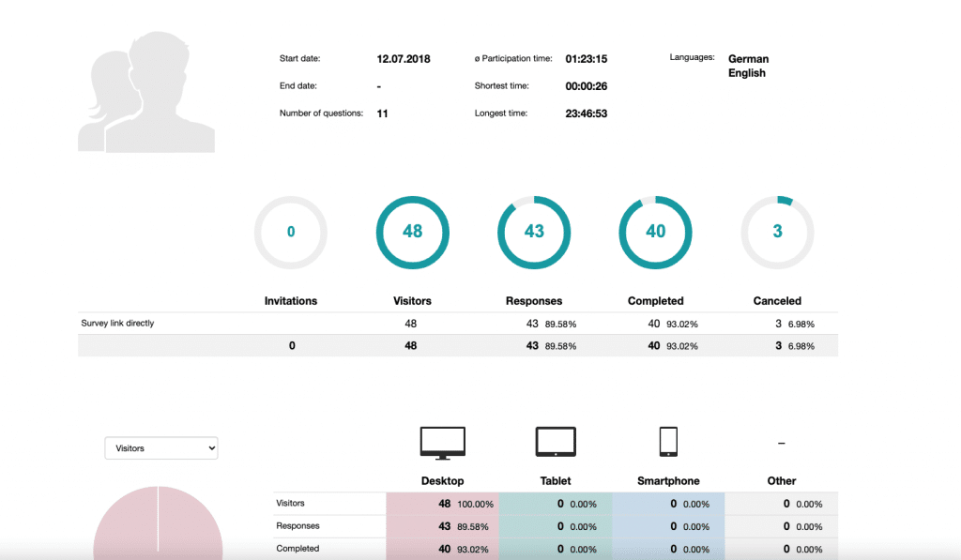961x560 pixels.
Task: Select participation time 01:23:15
Action: (586, 59)
